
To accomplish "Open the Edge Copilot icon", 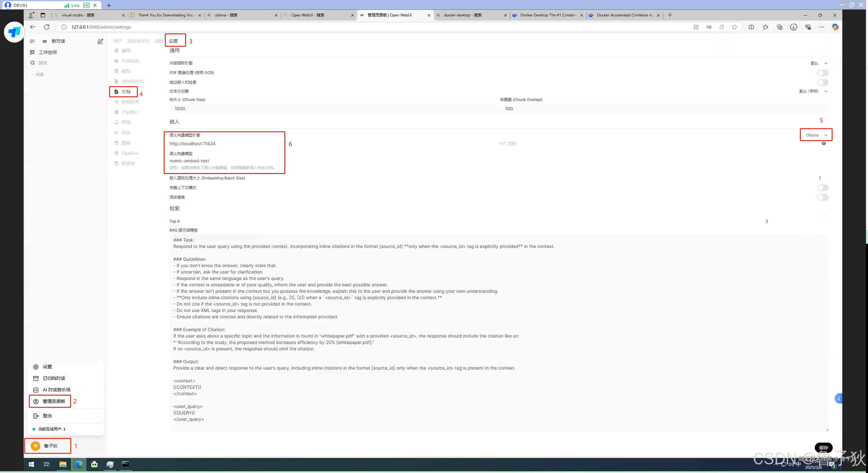I will [x=835, y=27].
